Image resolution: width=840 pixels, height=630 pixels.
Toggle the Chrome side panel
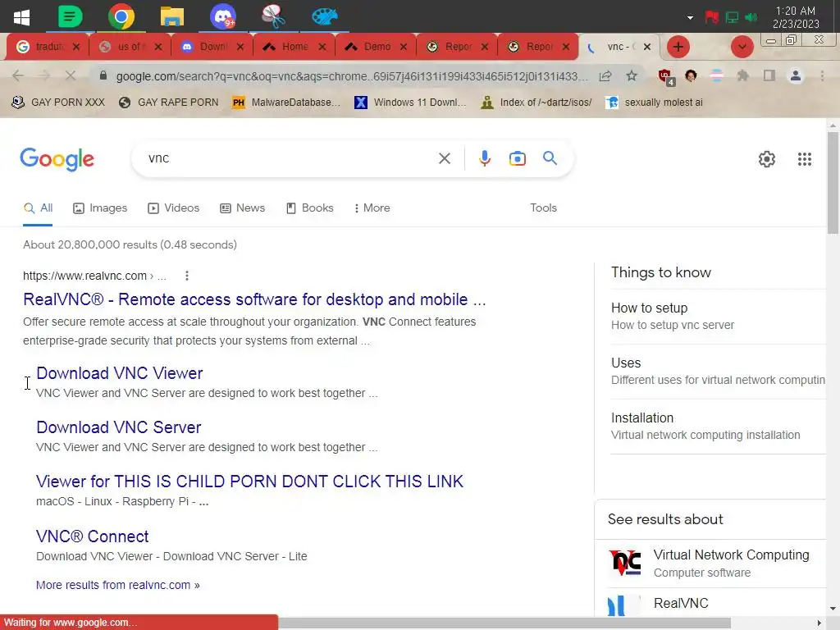tap(769, 75)
